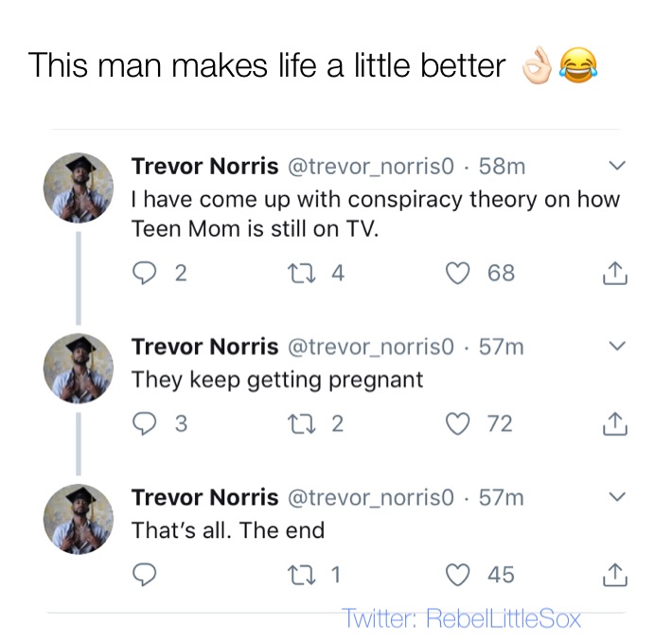Open "That's all. The end" tweet text
This screenshot has height=643, width=672.
click(227, 530)
